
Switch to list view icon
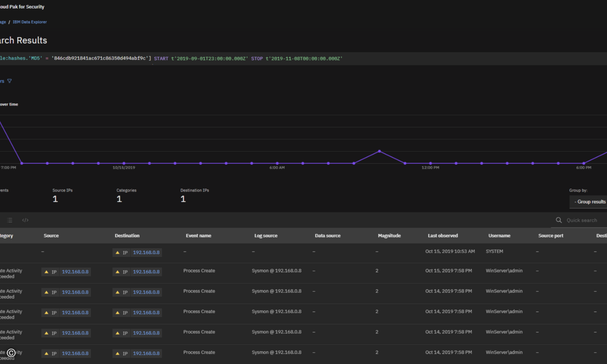point(9,220)
